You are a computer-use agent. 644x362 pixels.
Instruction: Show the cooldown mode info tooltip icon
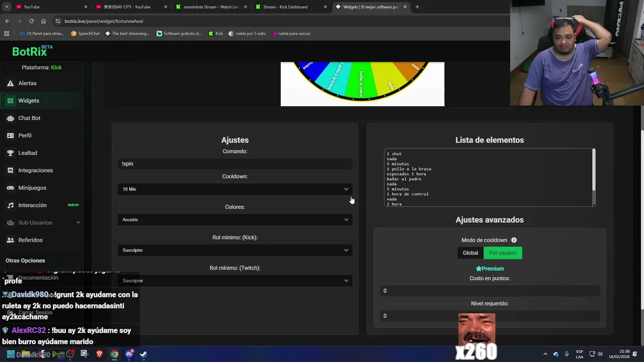(x=514, y=240)
